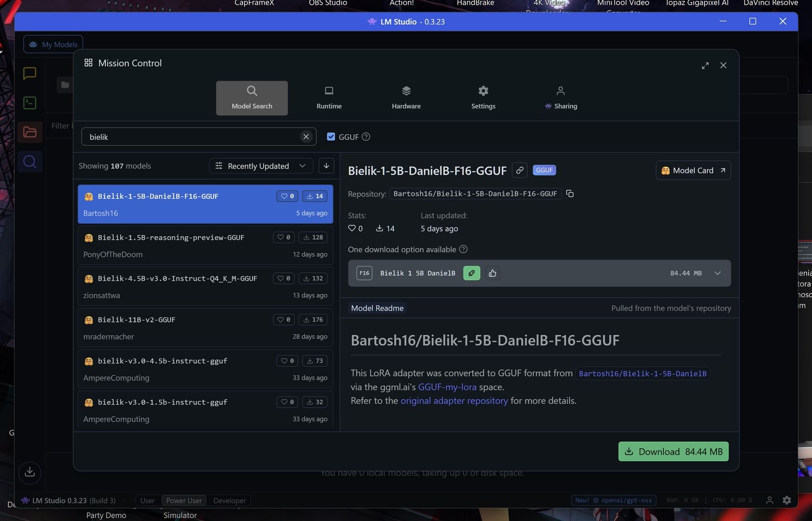The image size is (812, 521).
Task: Select bielik-v3.0-4.5b-instruct-gguf model
Action: click(206, 369)
